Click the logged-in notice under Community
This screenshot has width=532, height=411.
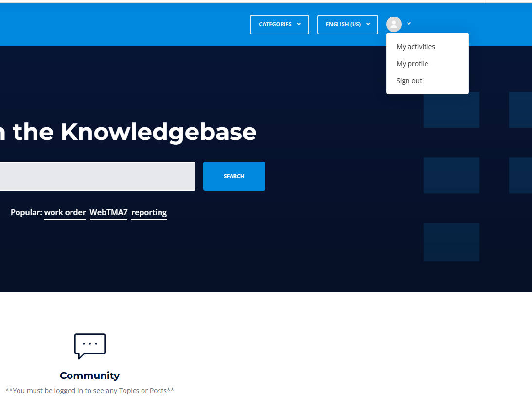coord(89,391)
